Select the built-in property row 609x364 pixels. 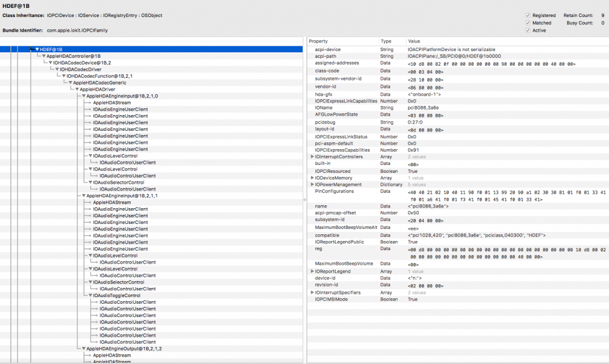458,164
